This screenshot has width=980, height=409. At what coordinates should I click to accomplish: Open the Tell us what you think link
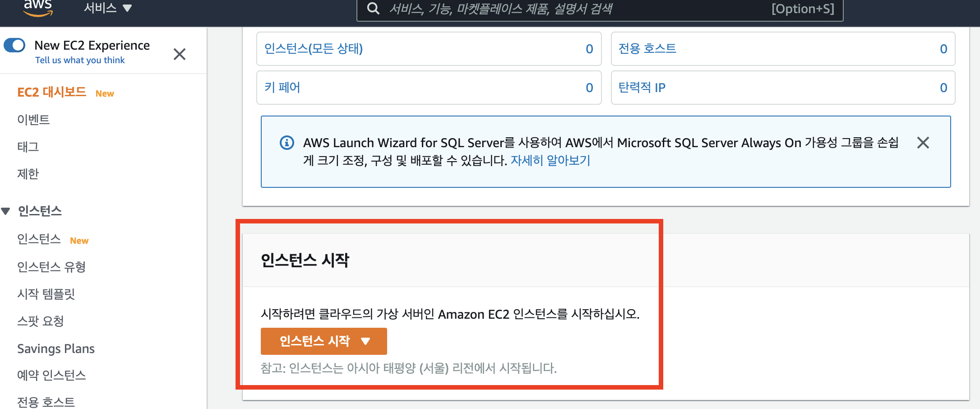tap(80, 60)
